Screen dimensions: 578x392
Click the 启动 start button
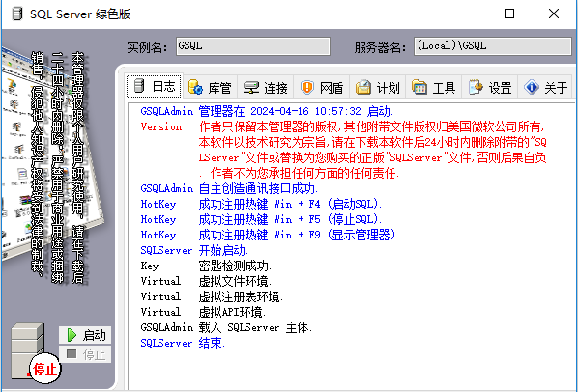click(x=85, y=335)
